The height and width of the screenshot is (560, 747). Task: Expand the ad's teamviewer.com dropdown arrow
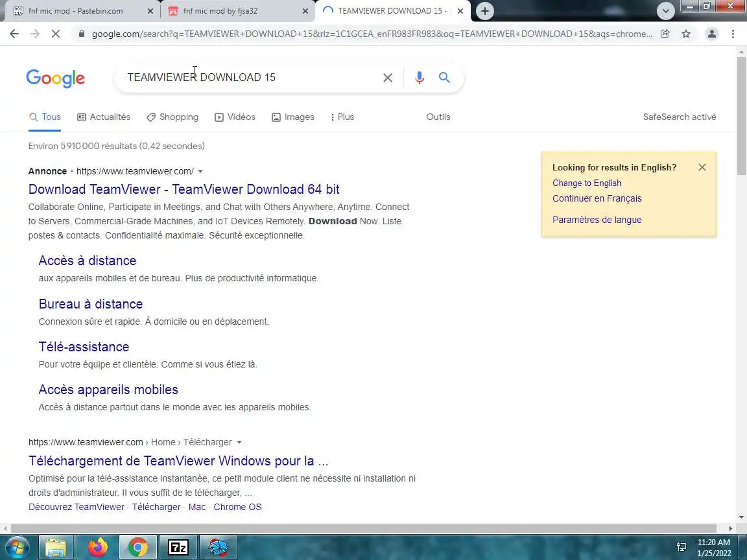tap(200, 171)
